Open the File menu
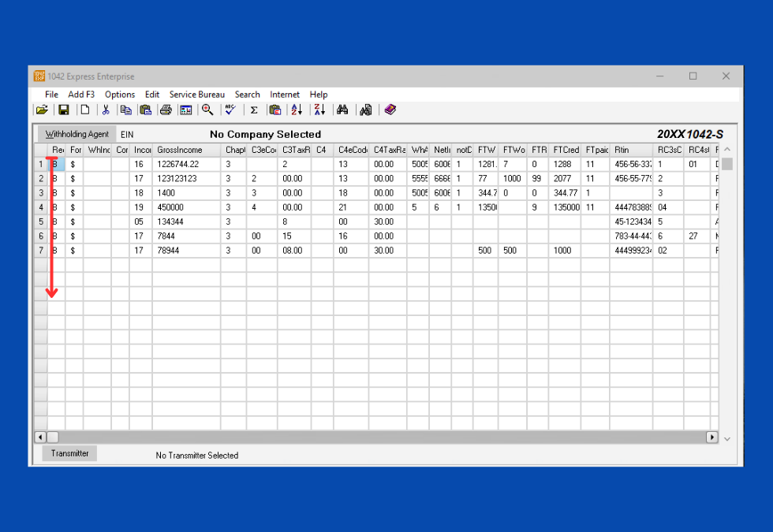This screenshot has height=532, width=773. pyautogui.click(x=51, y=95)
